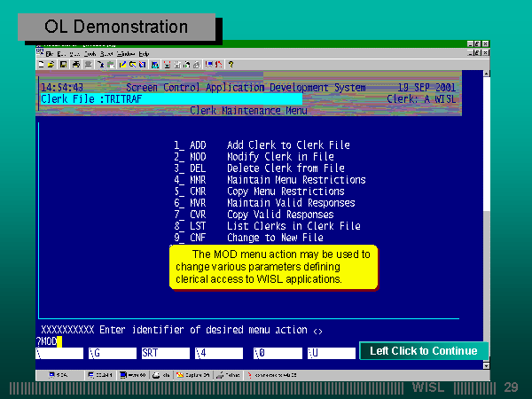Image resolution: width=532 pixels, height=399 pixels.
Task: Open the File menu
Action: pos(50,53)
